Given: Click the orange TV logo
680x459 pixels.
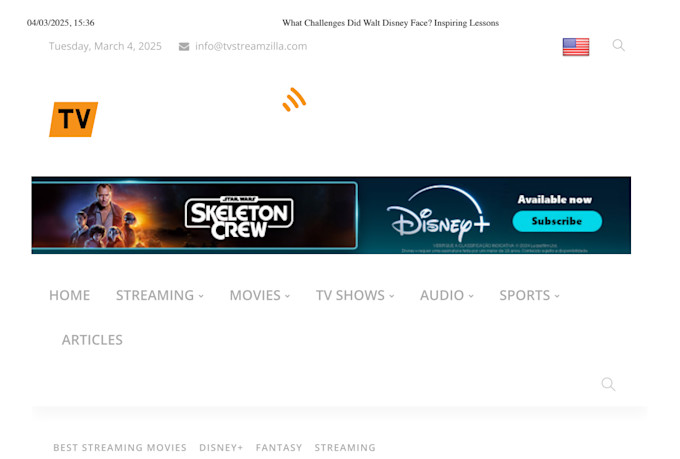Looking at the screenshot, I should (x=73, y=119).
